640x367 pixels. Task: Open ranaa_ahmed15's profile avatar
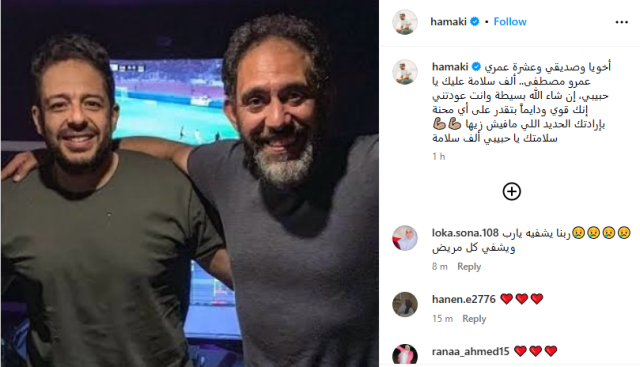pos(405,355)
